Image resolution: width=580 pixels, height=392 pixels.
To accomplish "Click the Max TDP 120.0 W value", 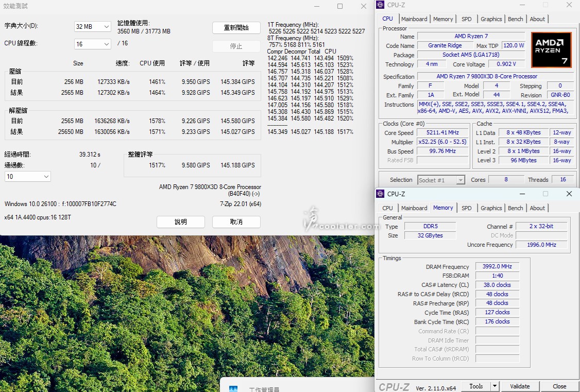I will coord(514,45).
